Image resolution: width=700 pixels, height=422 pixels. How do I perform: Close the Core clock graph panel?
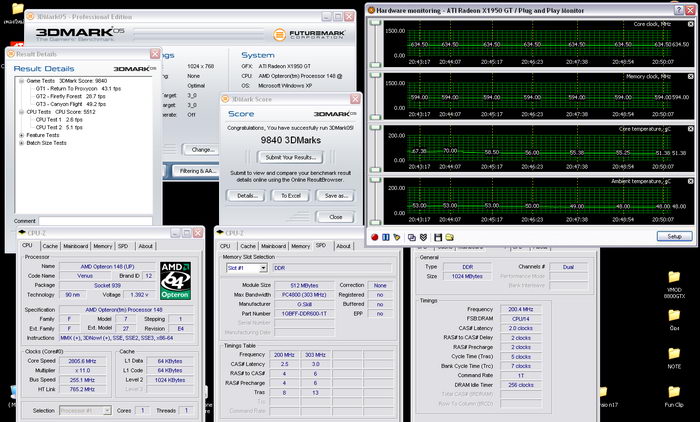click(690, 24)
